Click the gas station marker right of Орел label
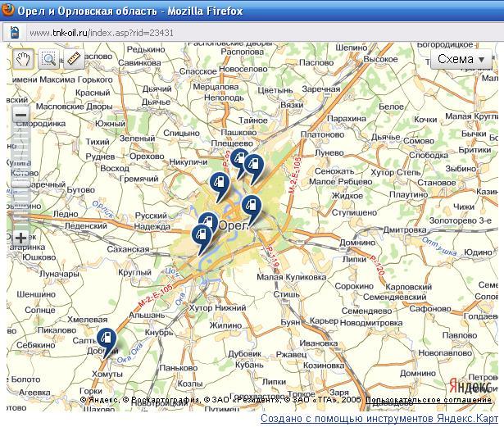 click(x=252, y=205)
